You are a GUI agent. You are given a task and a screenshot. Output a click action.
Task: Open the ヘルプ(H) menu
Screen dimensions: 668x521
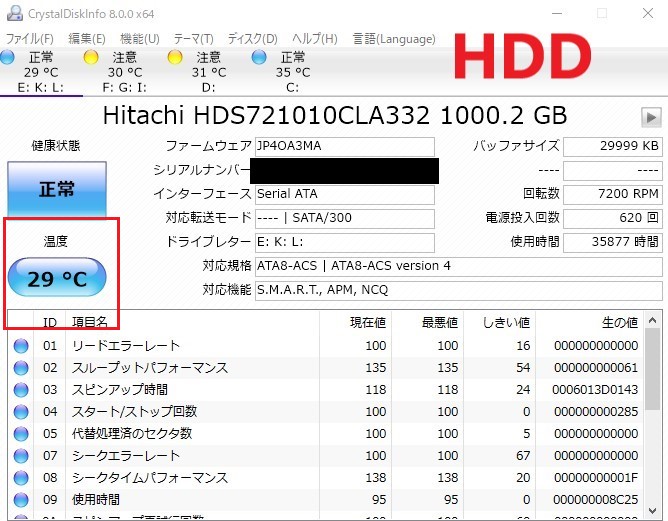coord(314,39)
